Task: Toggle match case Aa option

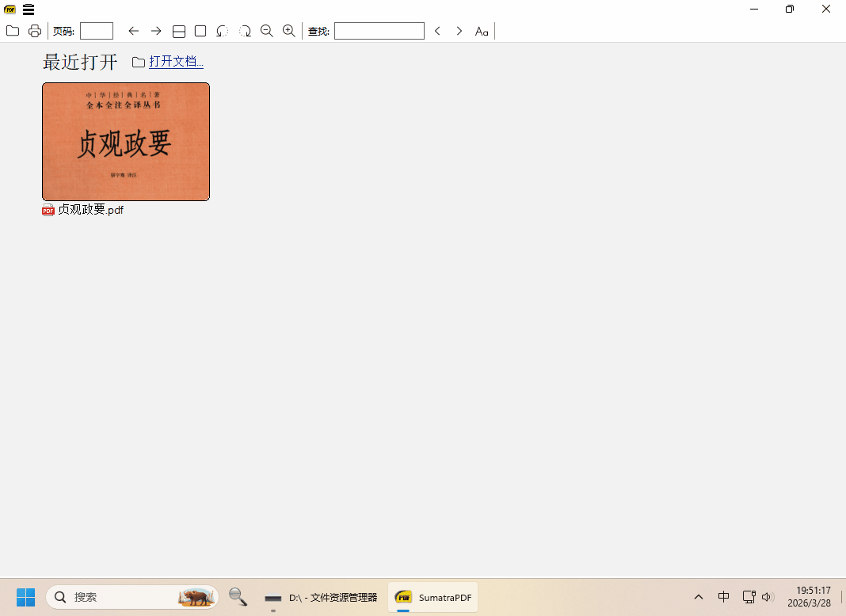Action: (482, 32)
